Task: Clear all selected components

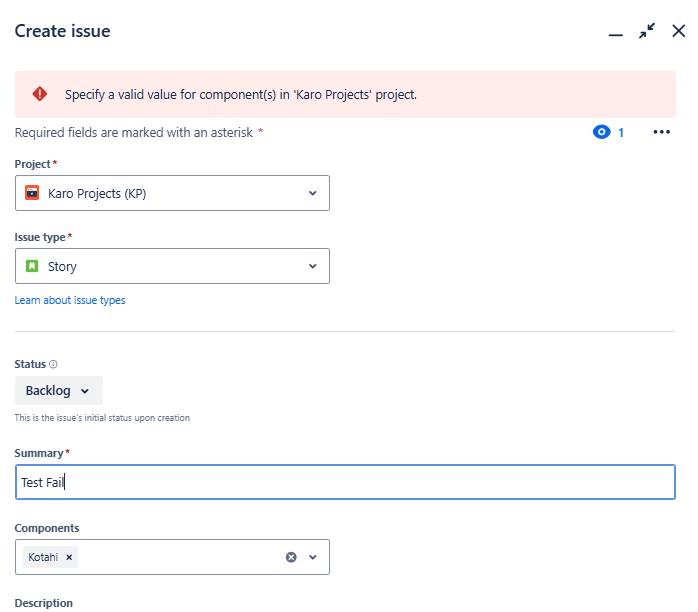Action: tap(291, 557)
